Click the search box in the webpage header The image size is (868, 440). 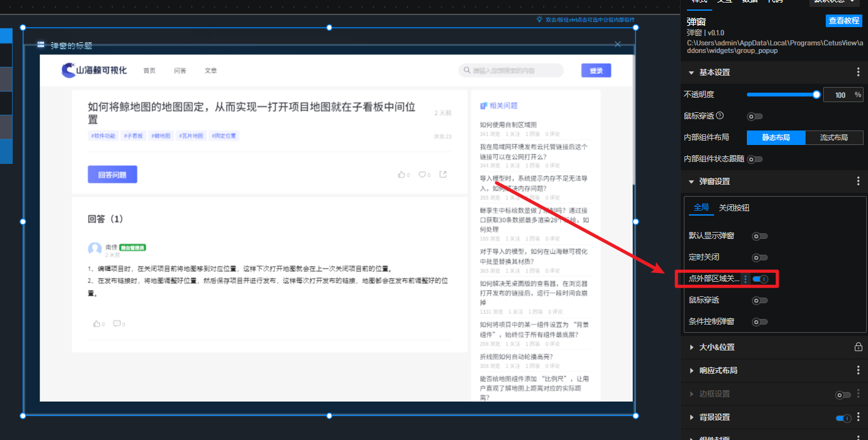[511, 71]
